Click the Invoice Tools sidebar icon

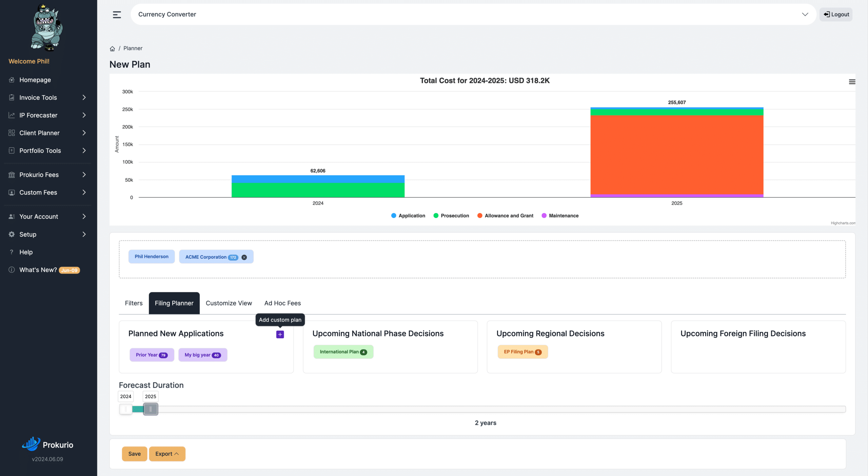pos(12,97)
